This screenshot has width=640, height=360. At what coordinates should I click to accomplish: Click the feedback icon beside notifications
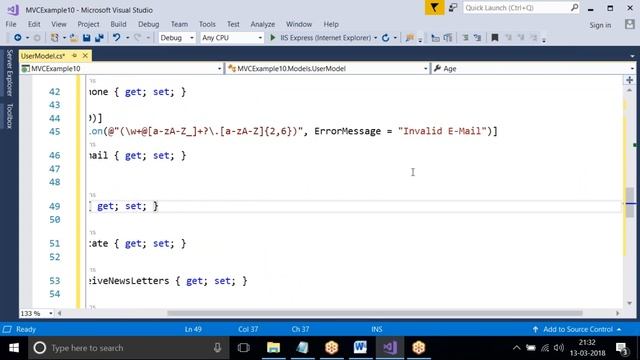point(453,8)
